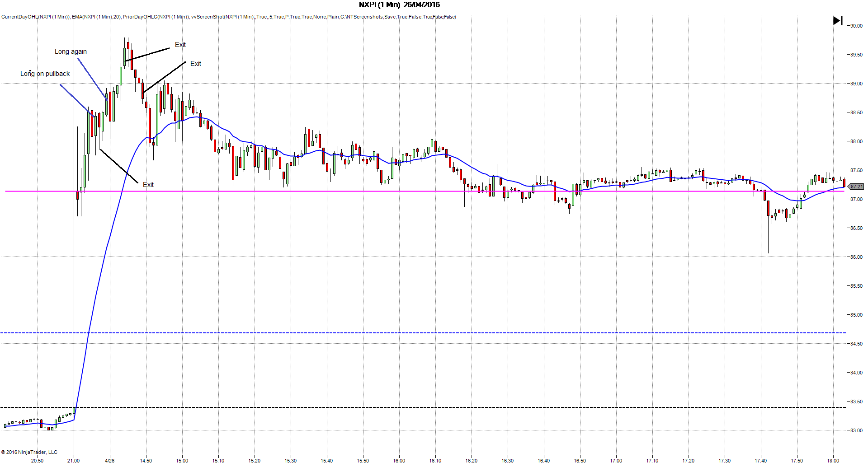Click the 89.50 price axis label
Screen dimensions: 868x467
[x=856, y=55]
